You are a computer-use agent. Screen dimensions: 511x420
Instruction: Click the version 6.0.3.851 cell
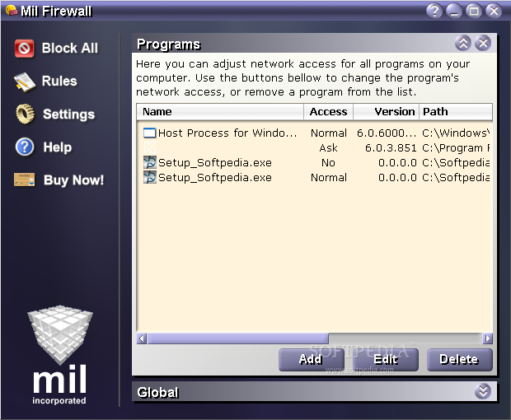tap(391, 147)
